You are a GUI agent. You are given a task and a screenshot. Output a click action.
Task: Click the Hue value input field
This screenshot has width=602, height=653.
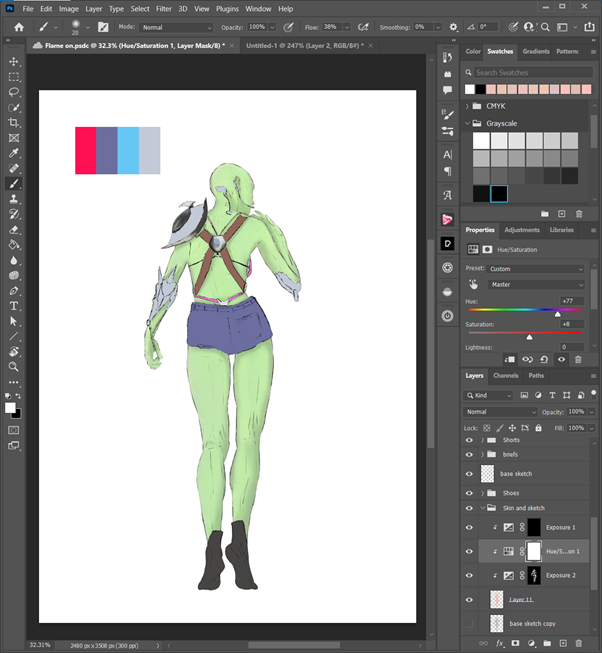(572, 301)
